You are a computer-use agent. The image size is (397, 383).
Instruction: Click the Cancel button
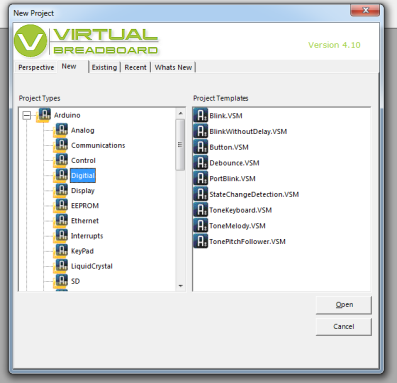click(344, 327)
